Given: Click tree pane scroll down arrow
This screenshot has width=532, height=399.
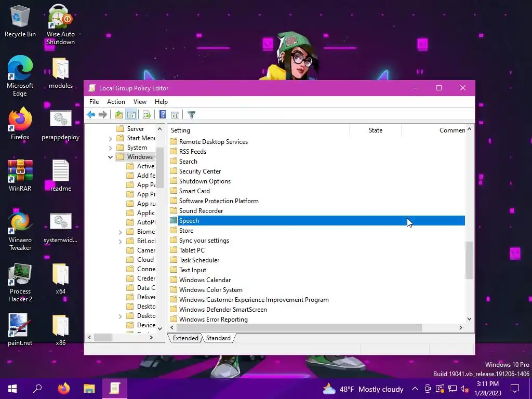Looking at the screenshot, I should (x=159, y=329).
